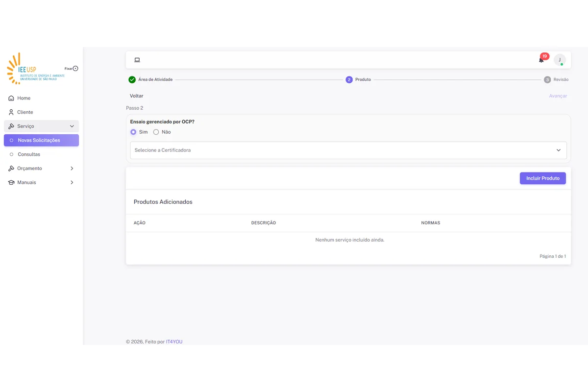
Task: Click the Fixar pin toggle icon
Action: (75, 69)
